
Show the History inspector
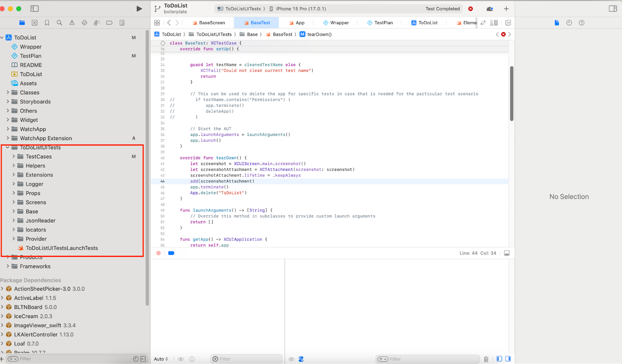tap(569, 23)
